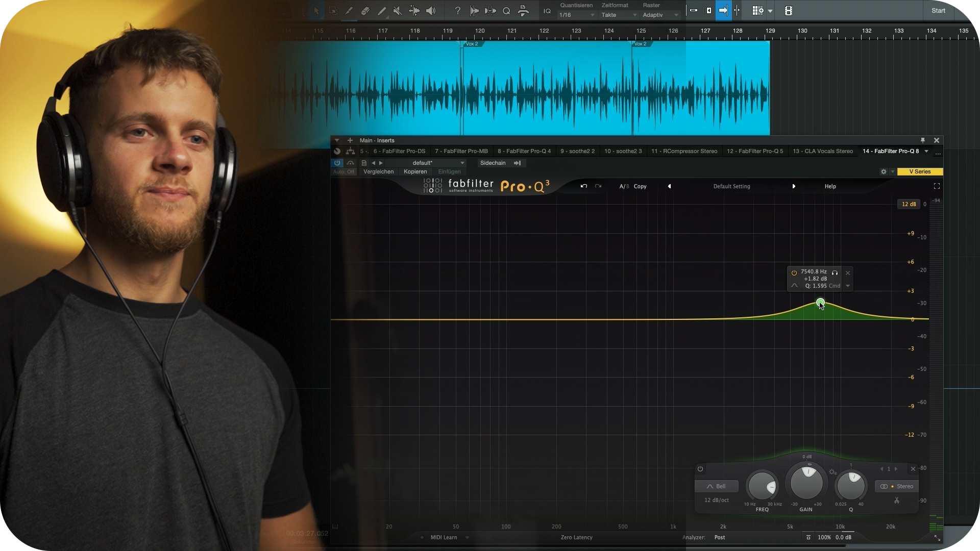Screen dimensions: 980x551
Task: Open the Bell filter shape selector
Action: (x=716, y=486)
